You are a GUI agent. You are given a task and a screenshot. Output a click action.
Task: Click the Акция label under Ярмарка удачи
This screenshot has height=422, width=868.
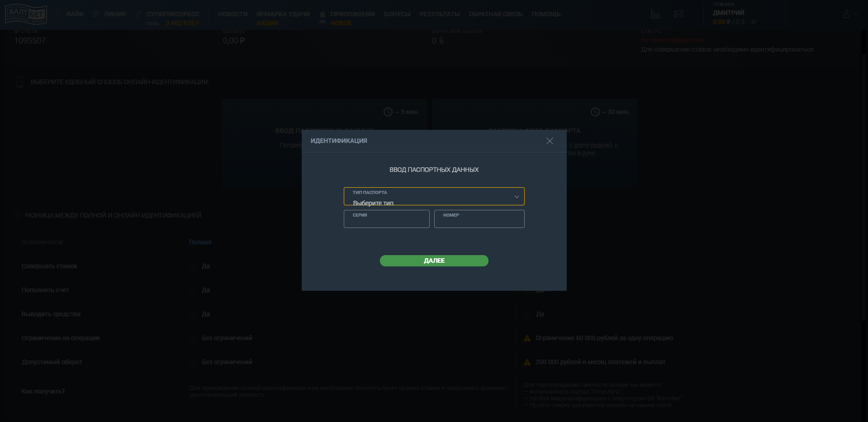[267, 23]
